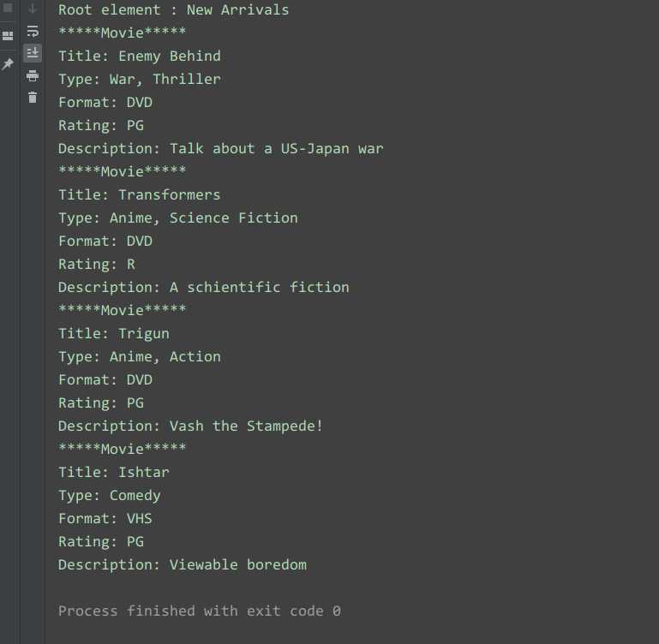
Task: Click 'Description: Vash the Stampede!' line
Action: [x=191, y=426]
